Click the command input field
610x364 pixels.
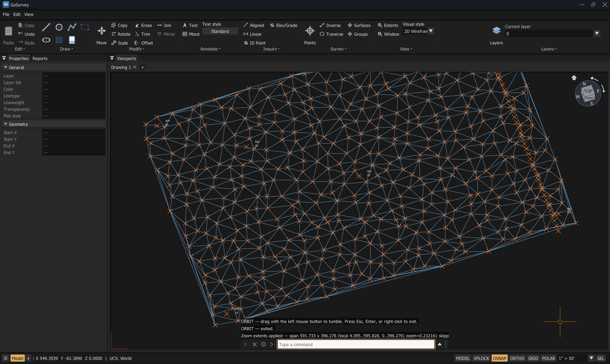(356, 344)
